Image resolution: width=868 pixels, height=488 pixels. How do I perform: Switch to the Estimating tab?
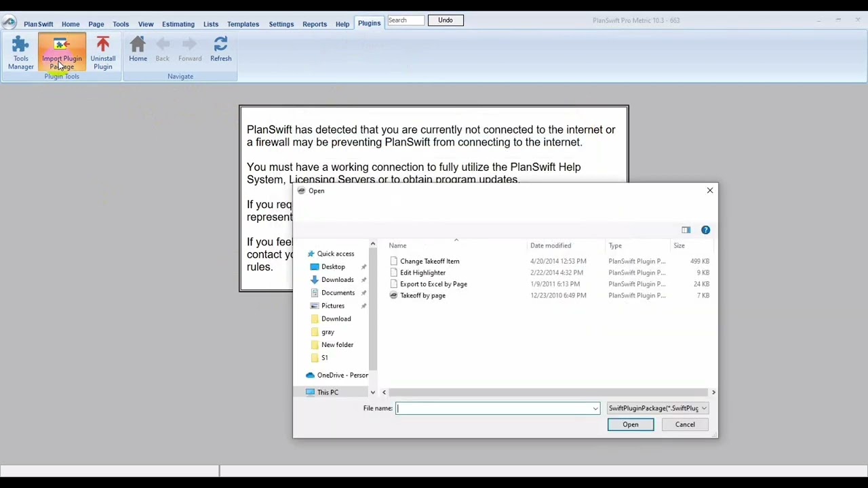178,24
